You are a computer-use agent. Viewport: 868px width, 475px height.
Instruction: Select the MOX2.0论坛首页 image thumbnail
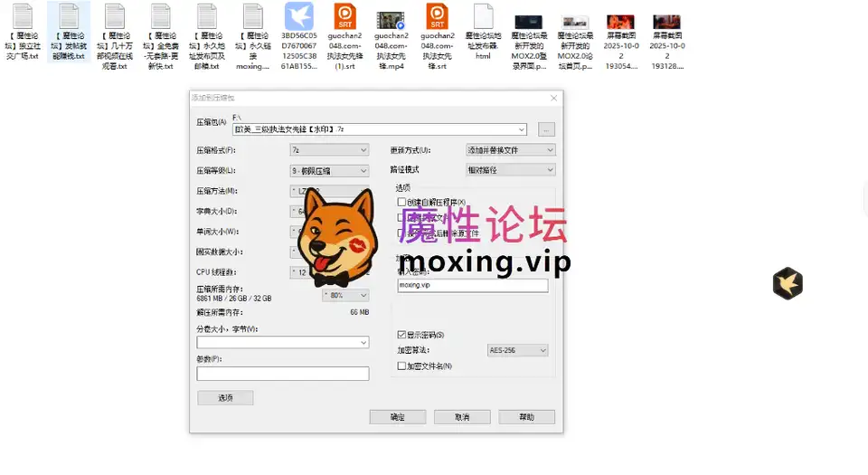pos(575,22)
